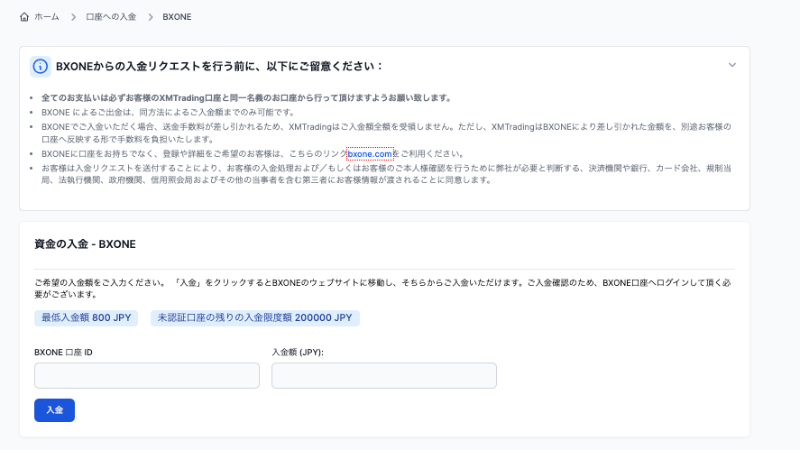
Task: Collapse the BXONE notice panel chevron
Action: pyautogui.click(x=732, y=65)
